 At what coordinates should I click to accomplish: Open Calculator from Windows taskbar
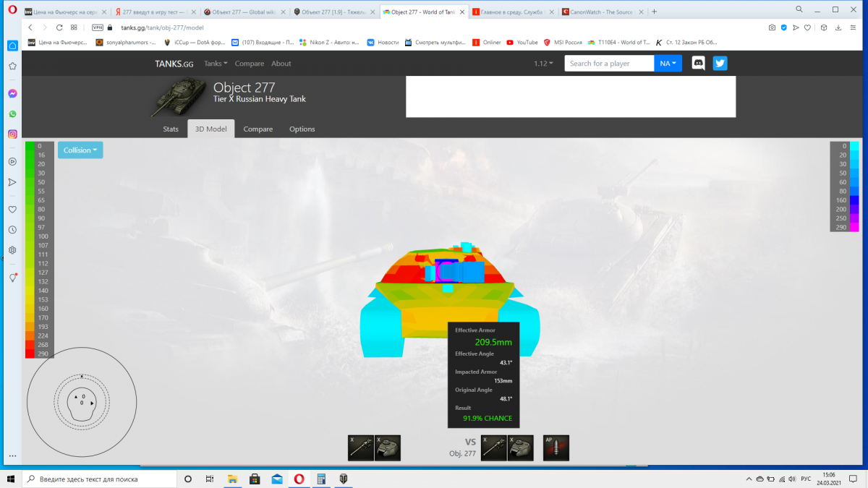point(321,479)
